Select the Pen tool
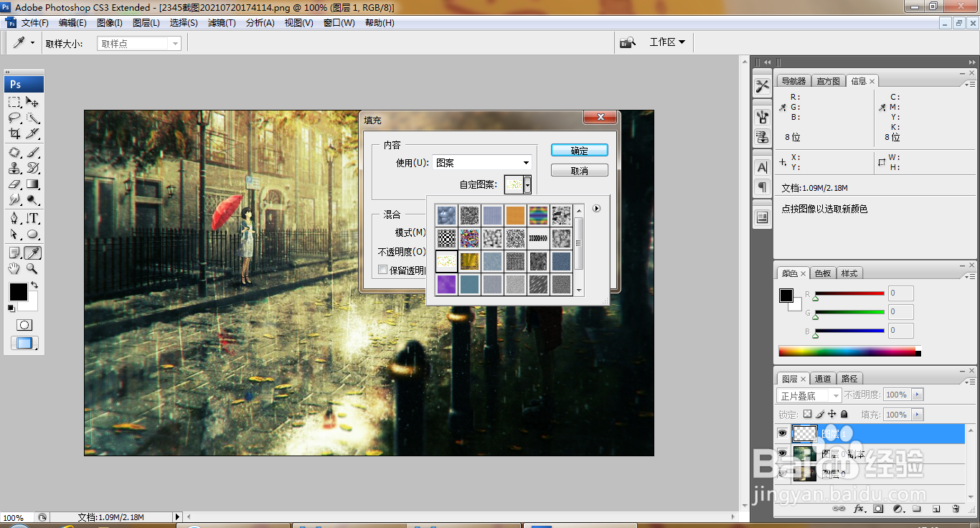980x528 pixels. (x=14, y=218)
